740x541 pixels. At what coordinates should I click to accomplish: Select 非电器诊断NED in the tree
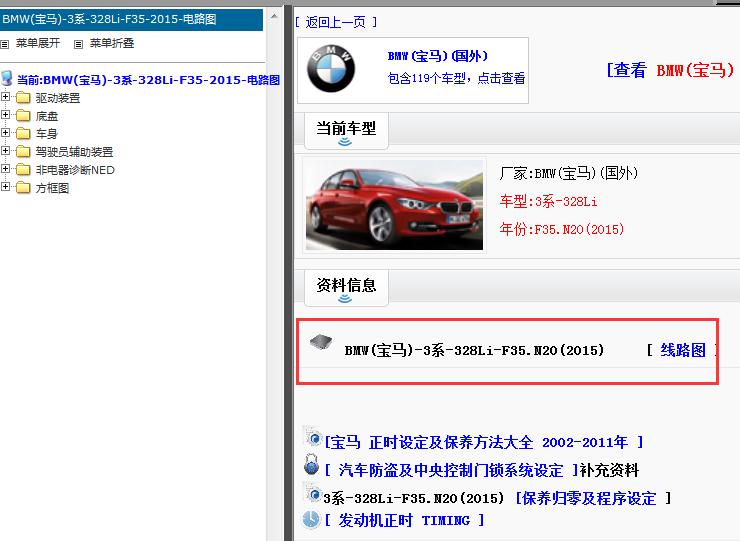coord(75,170)
